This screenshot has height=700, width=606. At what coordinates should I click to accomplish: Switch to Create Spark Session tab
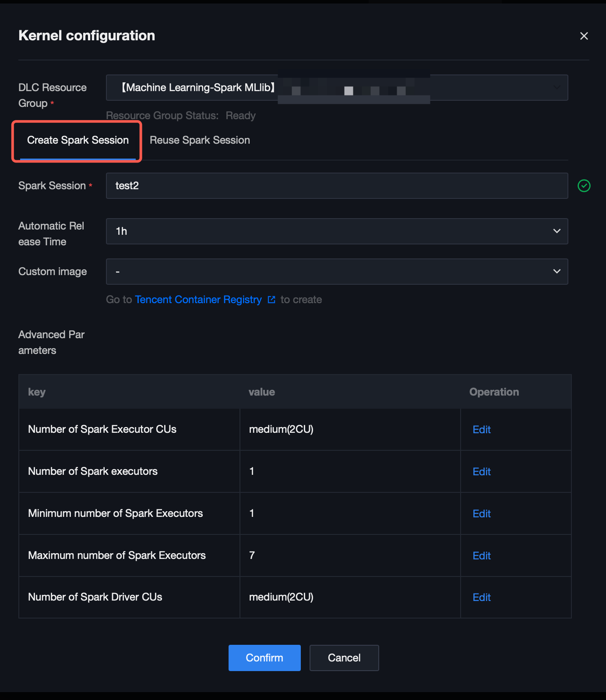(x=78, y=140)
